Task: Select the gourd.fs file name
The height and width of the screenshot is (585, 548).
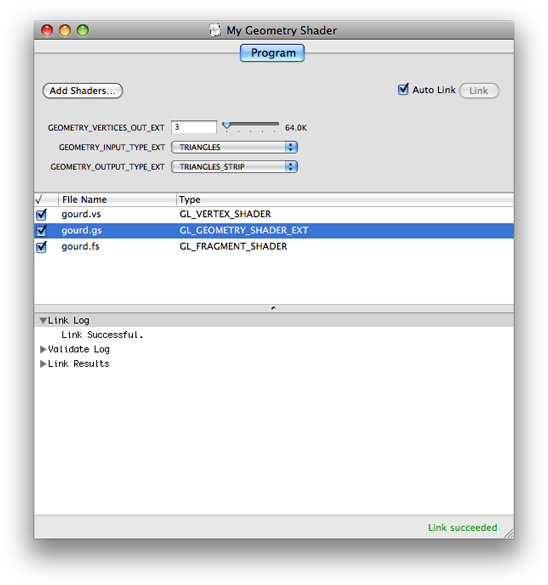Action: (80, 247)
